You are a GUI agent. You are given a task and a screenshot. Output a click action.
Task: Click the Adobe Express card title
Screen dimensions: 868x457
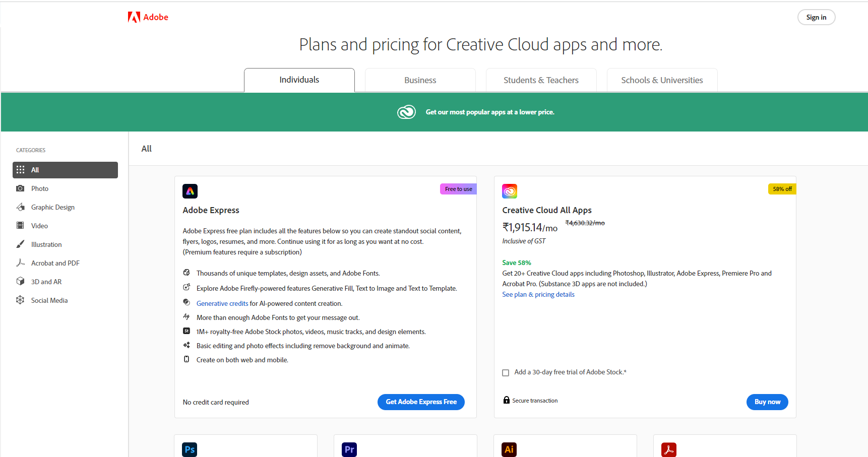tap(211, 210)
